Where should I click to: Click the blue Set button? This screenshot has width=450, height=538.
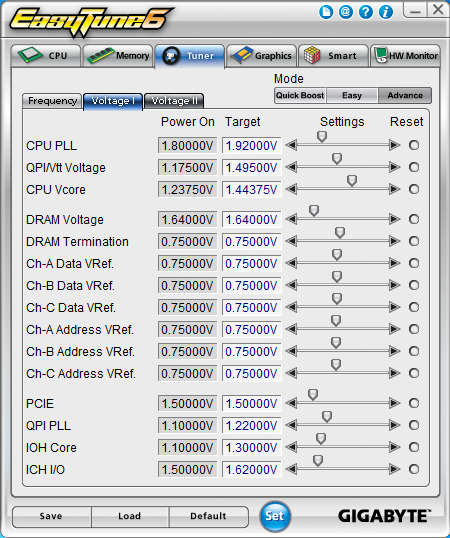point(275,516)
